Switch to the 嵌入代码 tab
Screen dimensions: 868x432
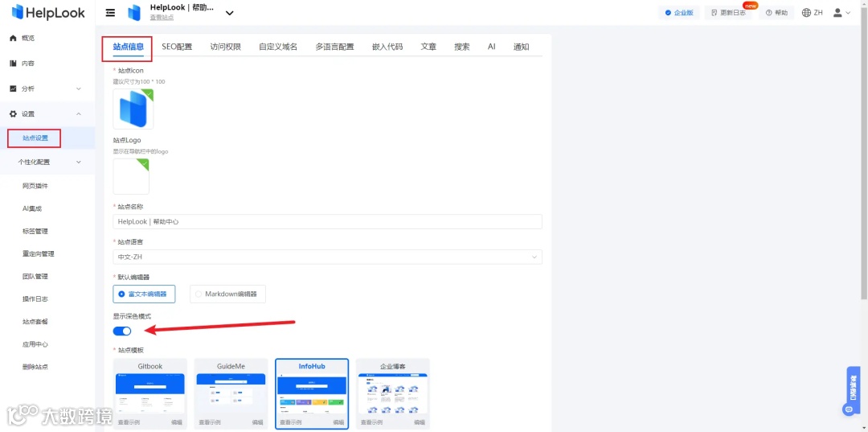387,47
